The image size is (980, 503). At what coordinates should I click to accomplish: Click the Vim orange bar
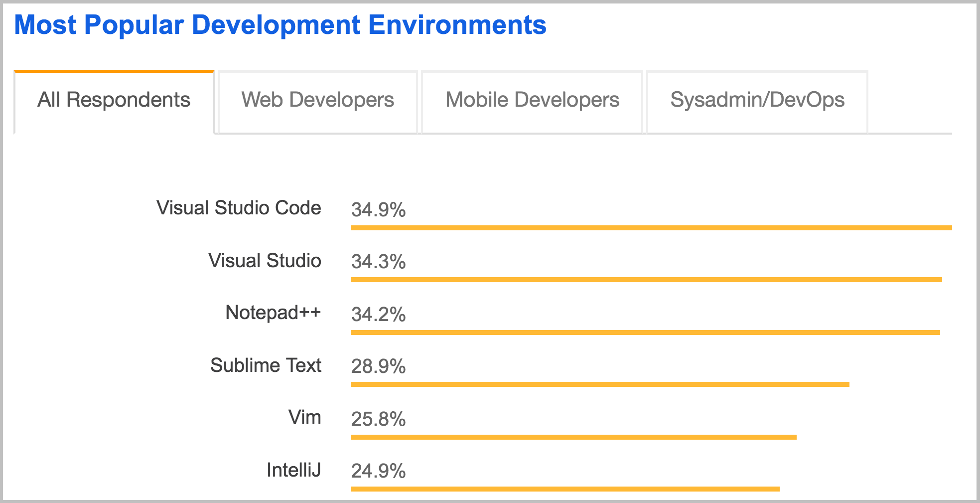[574, 437]
